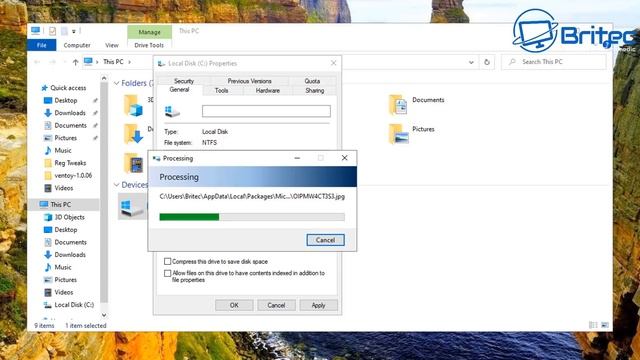640x360 pixels.
Task: Open the address bar history dropdown
Action: pos(471,62)
